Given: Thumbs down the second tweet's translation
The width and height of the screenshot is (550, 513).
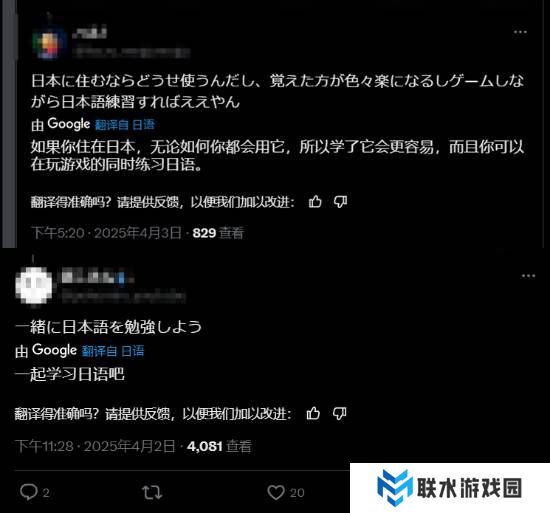Looking at the screenshot, I should (339, 413).
